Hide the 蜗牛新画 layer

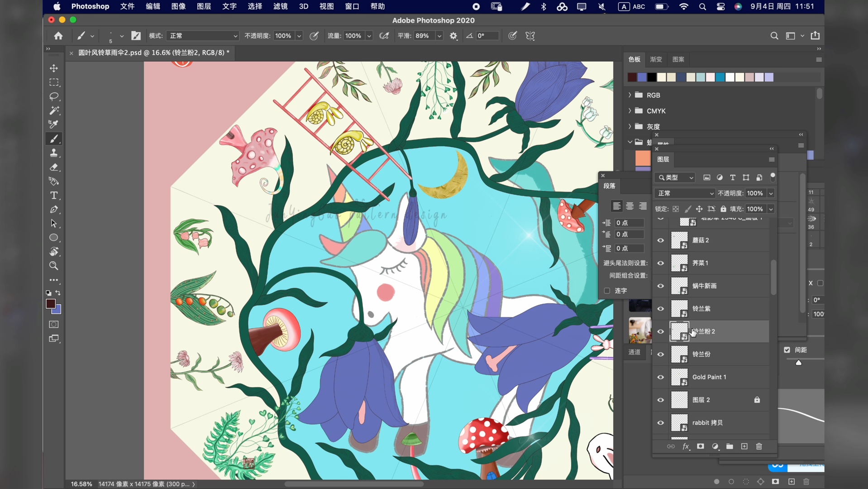coord(661,286)
